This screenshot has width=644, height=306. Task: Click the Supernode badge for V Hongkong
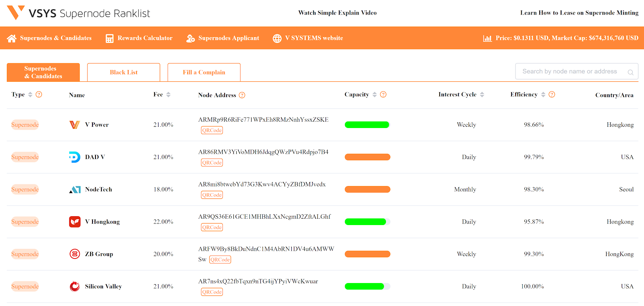point(25,222)
